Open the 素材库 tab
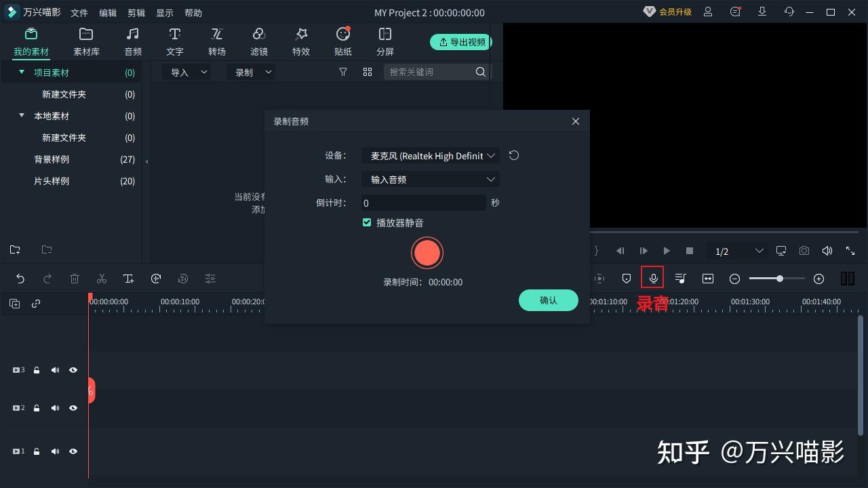Image resolution: width=868 pixels, height=488 pixels. [x=86, y=42]
